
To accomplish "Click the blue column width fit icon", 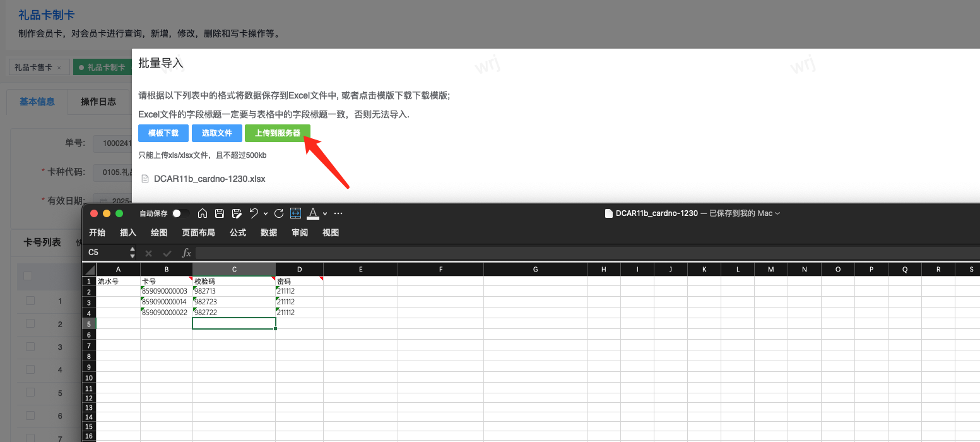I will click(296, 213).
